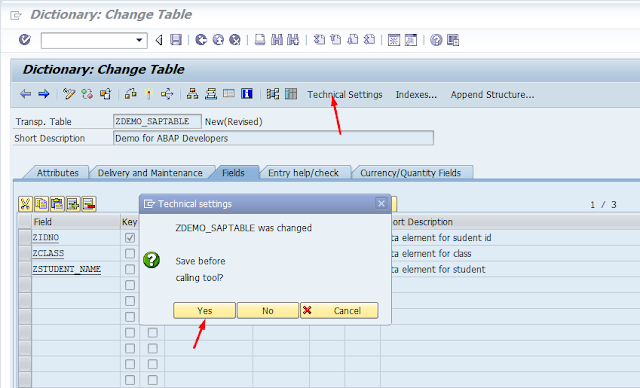Click the blue right arrow next object icon
Viewport: 640px width, 388px height.
pos(44,94)
